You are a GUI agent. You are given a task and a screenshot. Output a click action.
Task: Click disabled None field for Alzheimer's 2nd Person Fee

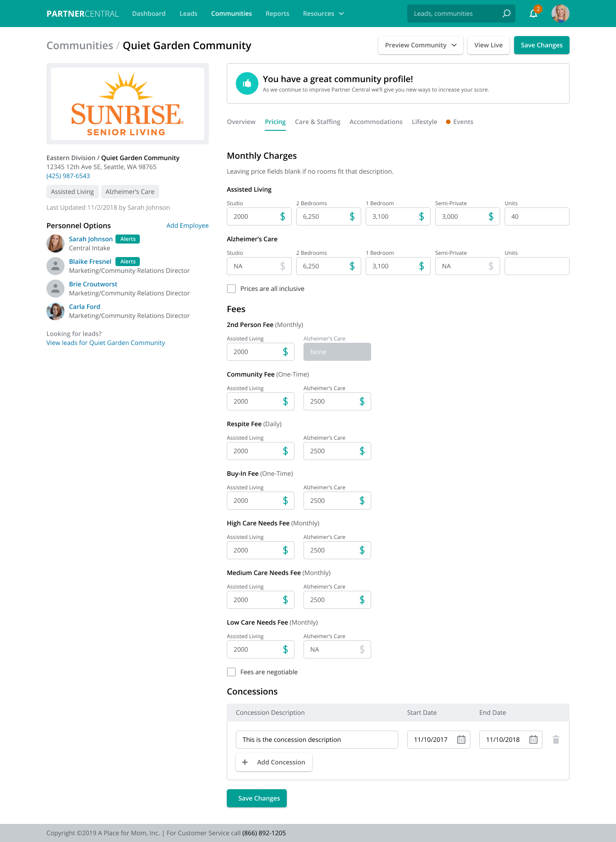pos(337,352)
